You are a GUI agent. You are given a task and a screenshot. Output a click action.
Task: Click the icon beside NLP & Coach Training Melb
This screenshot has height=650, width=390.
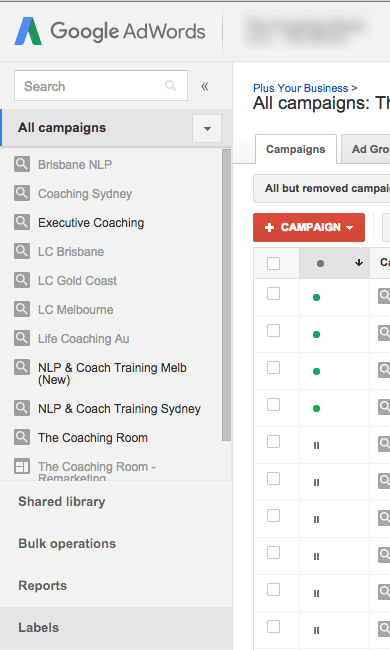coord(22,367)
